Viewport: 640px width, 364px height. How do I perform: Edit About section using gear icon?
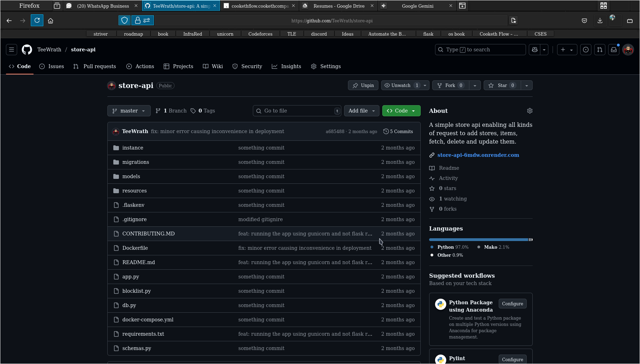pos(529,111)
